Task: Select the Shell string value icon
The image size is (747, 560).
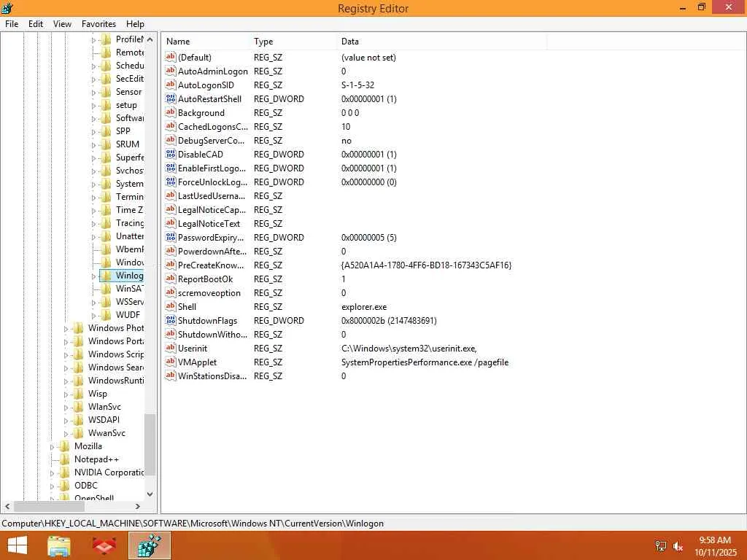Action: [170, 306]
